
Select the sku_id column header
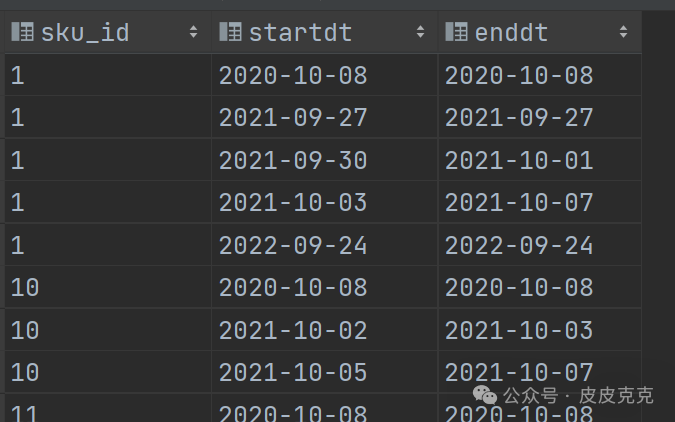pyautogui.click(x=108, y=32)
